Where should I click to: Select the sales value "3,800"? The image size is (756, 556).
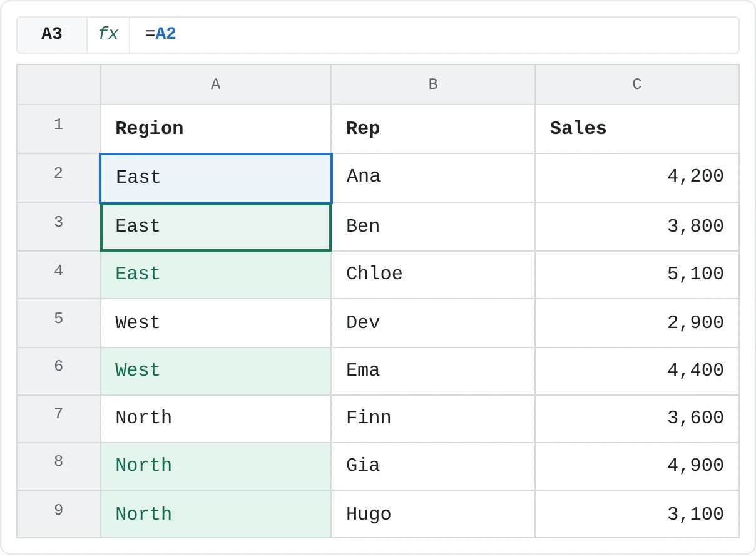click(x=637, y=227)
